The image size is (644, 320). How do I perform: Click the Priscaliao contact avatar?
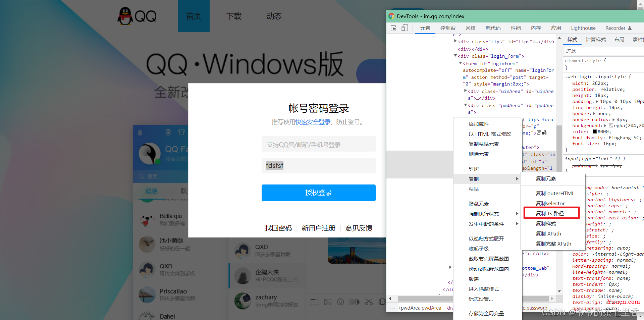(x=147, y=295)
